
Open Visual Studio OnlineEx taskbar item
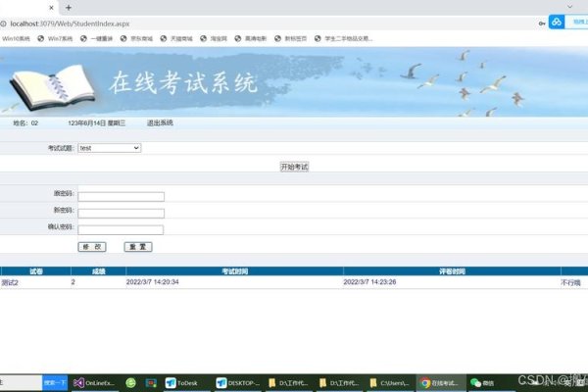[x=94, y=383]
